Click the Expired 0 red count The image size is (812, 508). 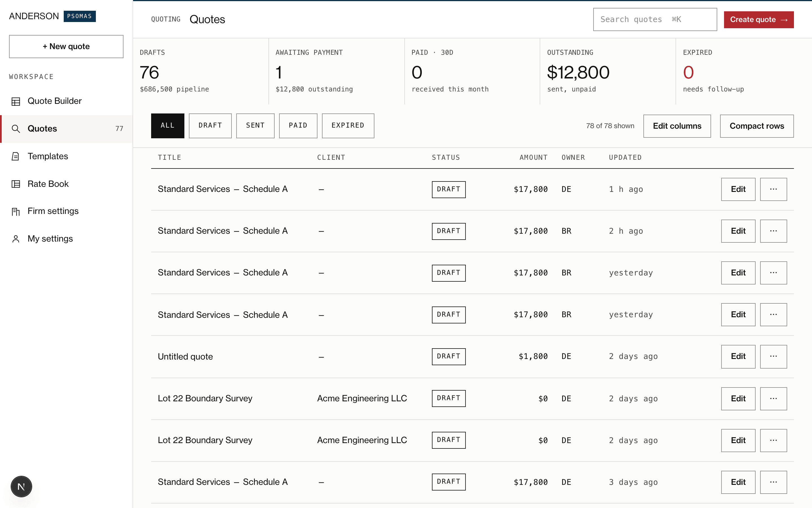tap(688, 72)
